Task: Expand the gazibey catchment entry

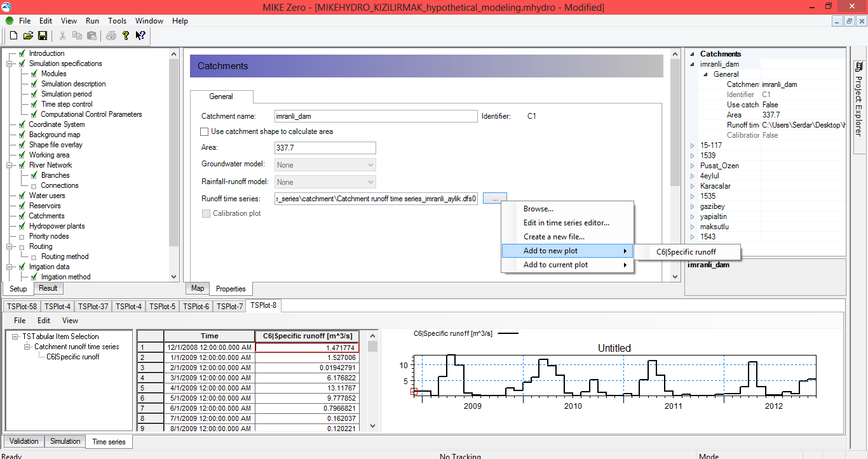Action: [693, 206]
